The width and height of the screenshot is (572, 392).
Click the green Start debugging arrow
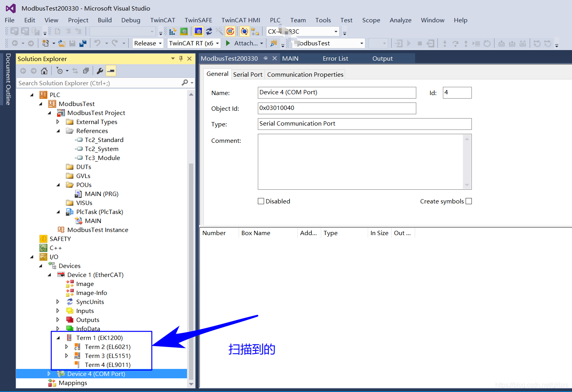pos(228,43)
